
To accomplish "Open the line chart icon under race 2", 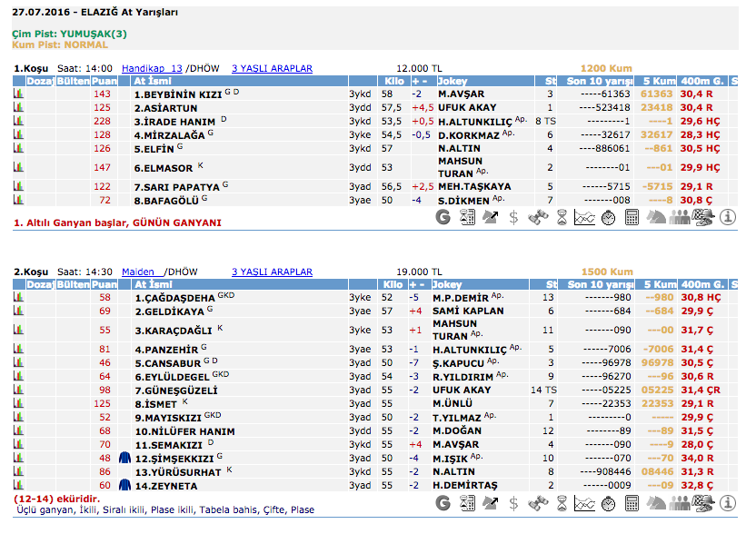I will (x=585, y=499).
